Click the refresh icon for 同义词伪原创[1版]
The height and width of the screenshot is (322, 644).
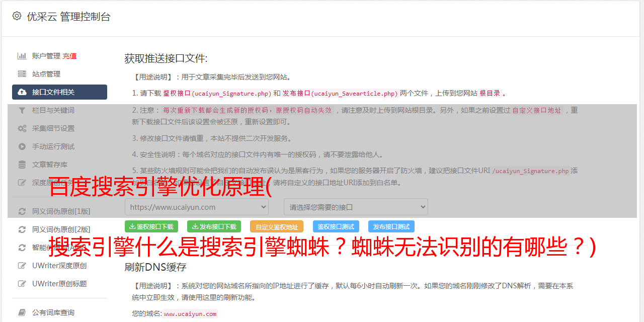(22, 211)
